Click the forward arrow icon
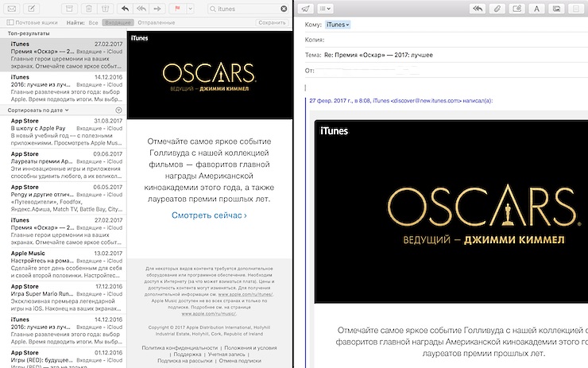588x368 pixels. (x=157, y=8)
